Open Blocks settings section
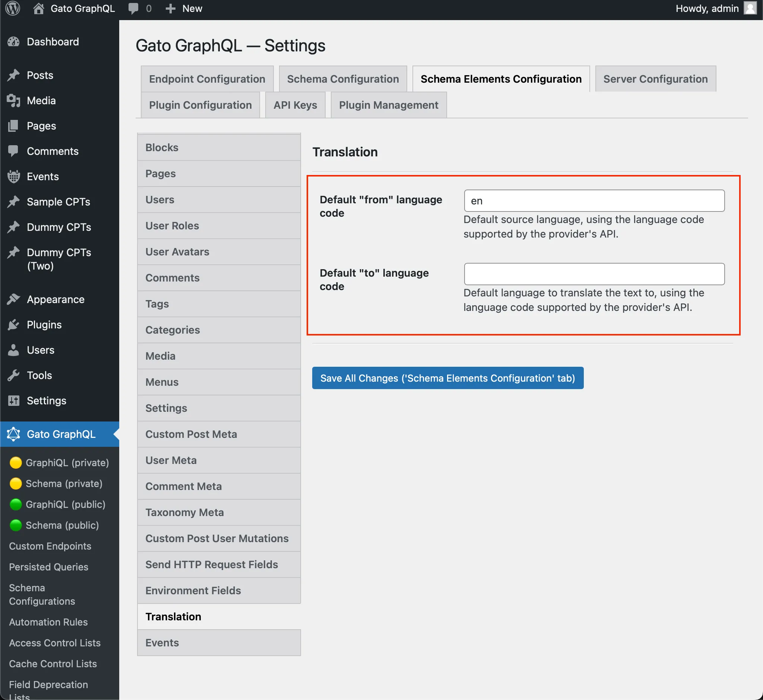 pos(219,147)
